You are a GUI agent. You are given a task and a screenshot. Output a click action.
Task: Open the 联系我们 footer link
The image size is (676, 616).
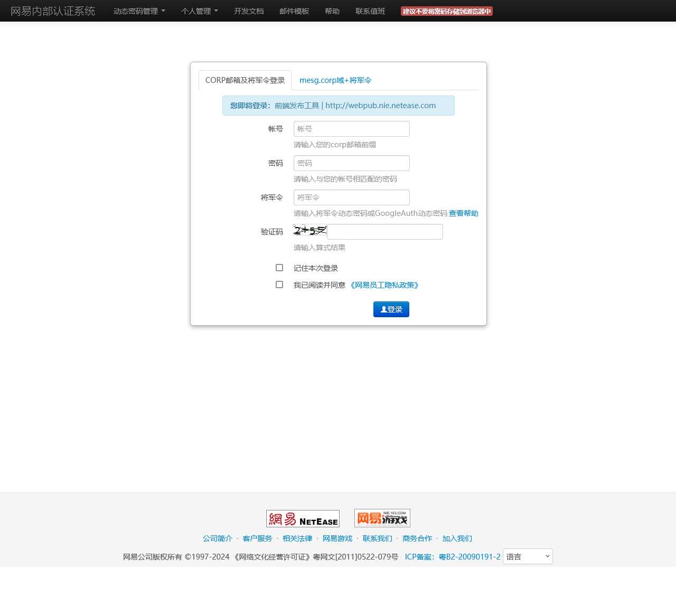377,538
